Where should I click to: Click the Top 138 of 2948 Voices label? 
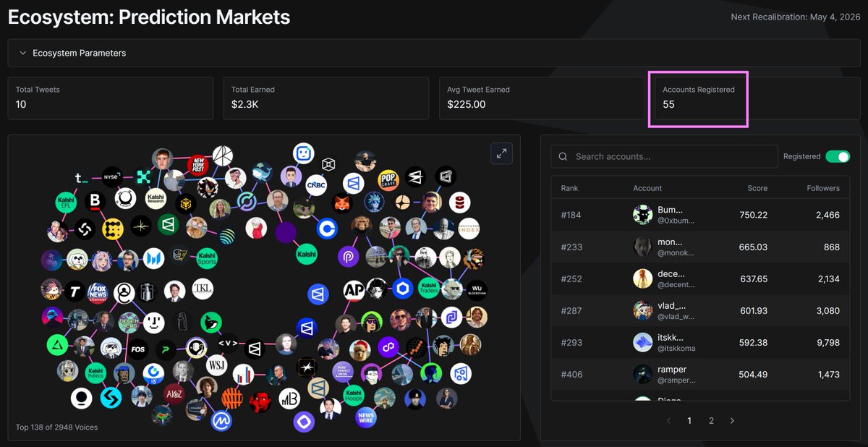[x=56, y=427]
